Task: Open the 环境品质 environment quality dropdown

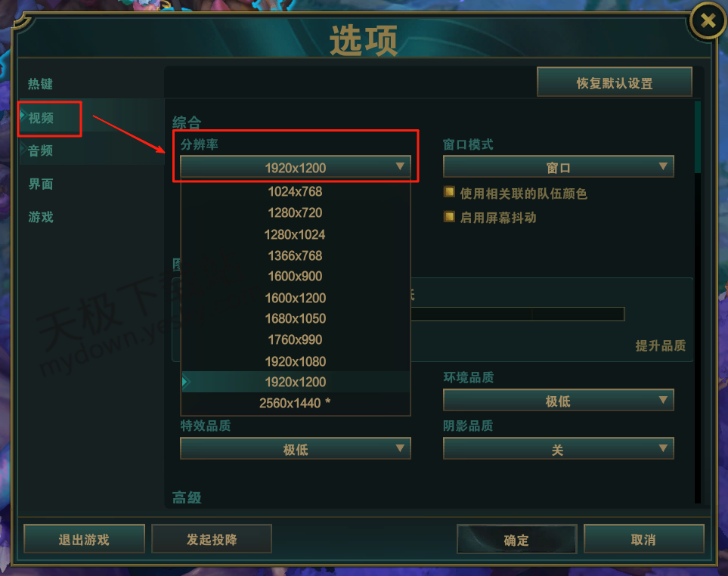Action: pos(558,400)
